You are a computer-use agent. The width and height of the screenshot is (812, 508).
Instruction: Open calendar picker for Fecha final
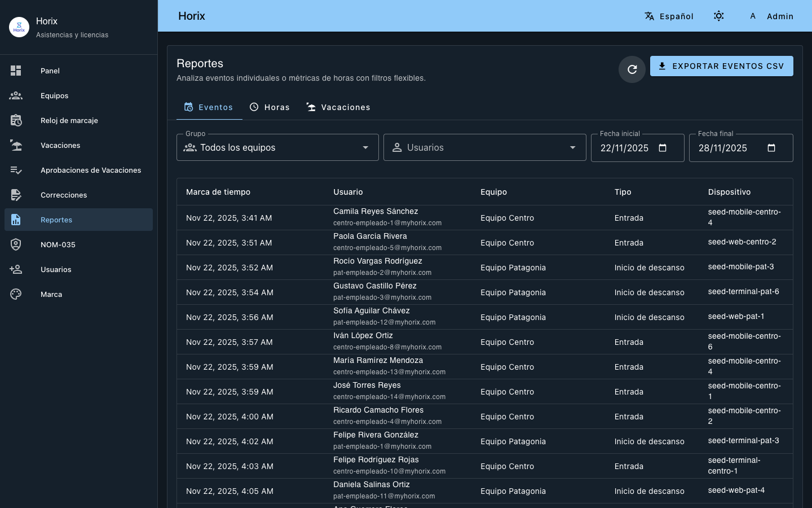(771, 148)
